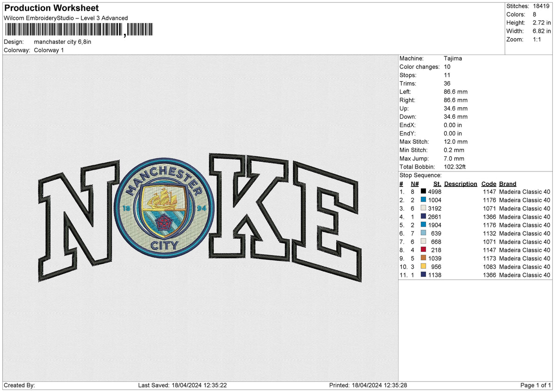This screenshot has height=392, width=555.
Task: Click the "#" column header
Action: pos(401,184)
